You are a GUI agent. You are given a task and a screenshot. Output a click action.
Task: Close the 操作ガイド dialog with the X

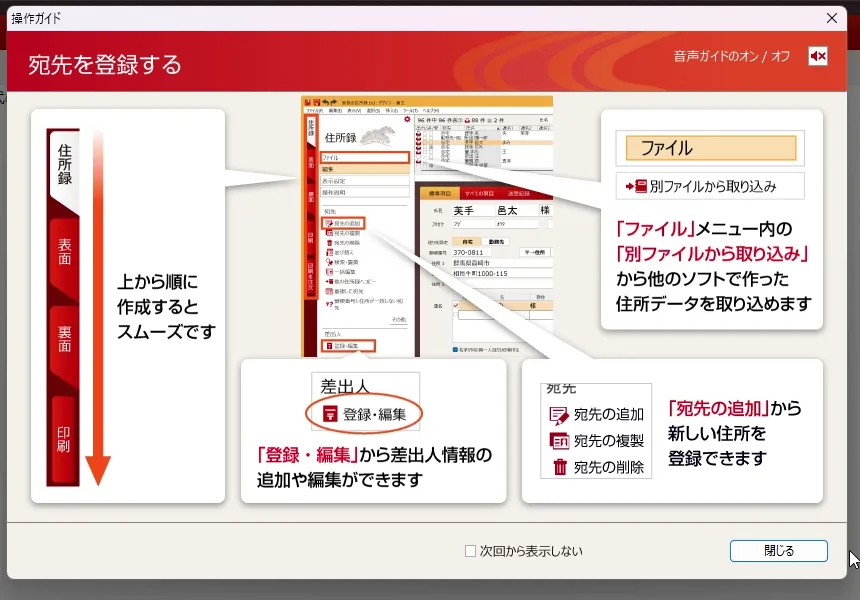click(x=831, y=18)
